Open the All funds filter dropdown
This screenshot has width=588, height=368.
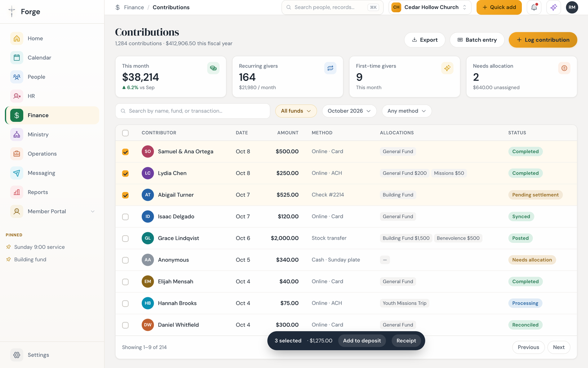(x=296, y=111)
